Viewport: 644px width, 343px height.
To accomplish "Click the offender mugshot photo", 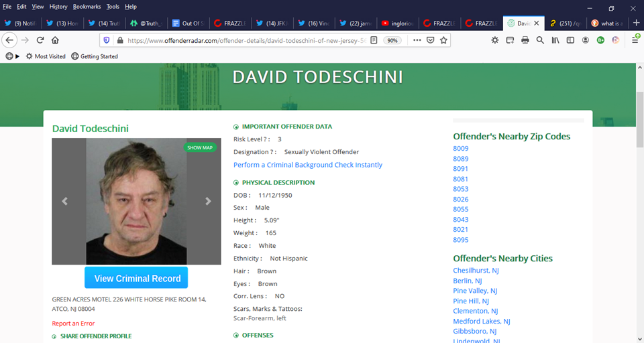I will 136,201.
